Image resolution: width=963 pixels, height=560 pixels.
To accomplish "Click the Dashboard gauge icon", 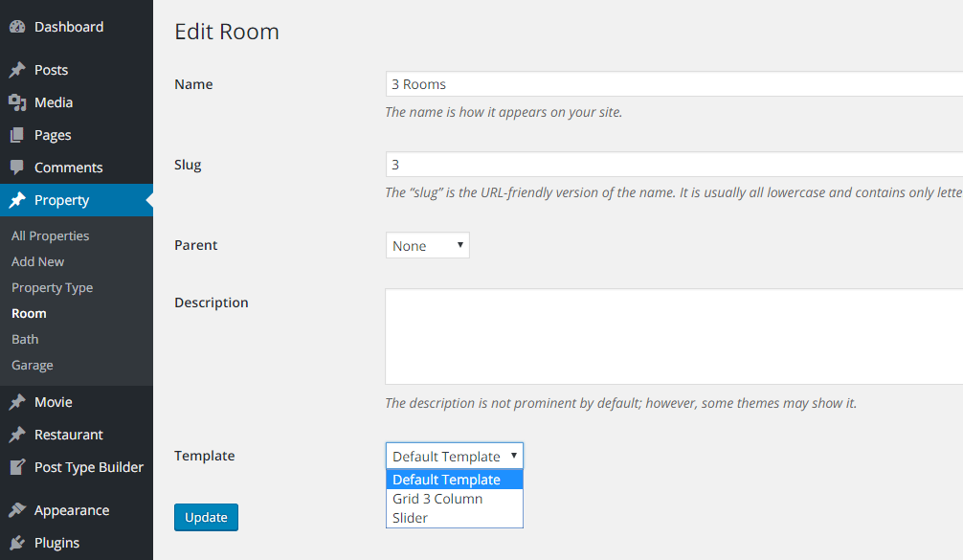I will click(17, 27).
